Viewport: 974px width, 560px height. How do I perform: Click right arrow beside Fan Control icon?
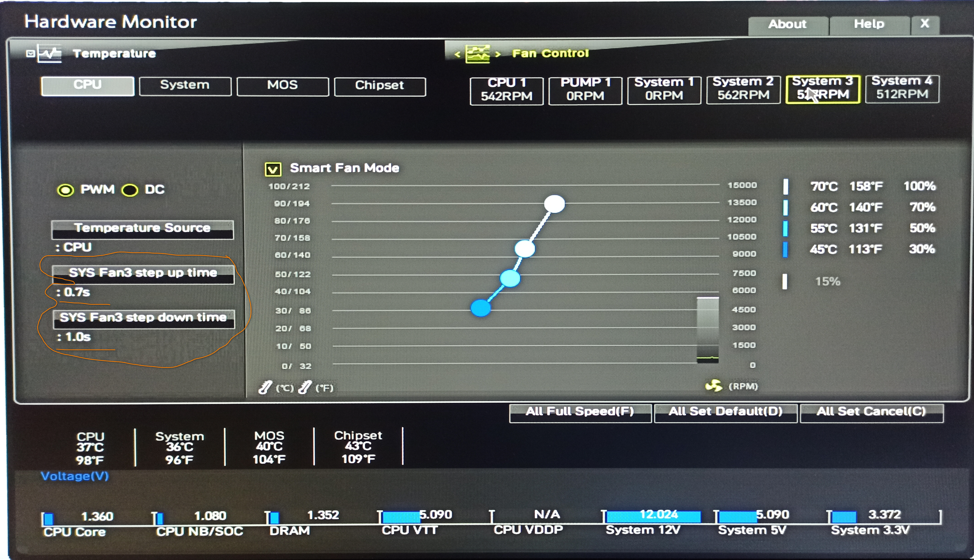pos(498,54)
